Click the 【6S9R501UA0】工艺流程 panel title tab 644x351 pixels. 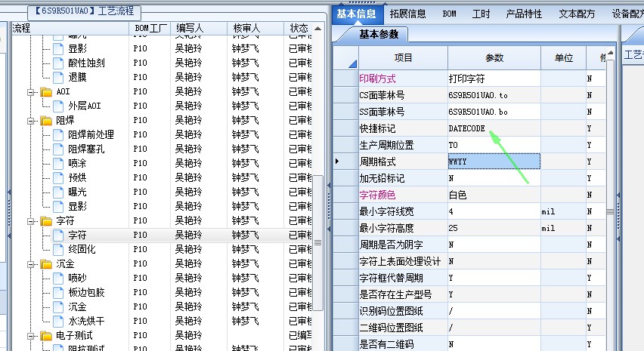coord(84,11)
